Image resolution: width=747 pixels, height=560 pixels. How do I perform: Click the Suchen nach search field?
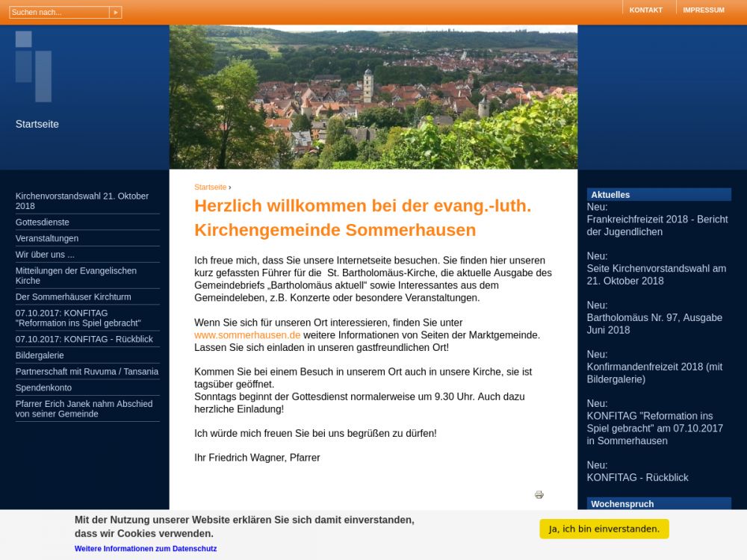pyautogui.click(x=59, y=13)
